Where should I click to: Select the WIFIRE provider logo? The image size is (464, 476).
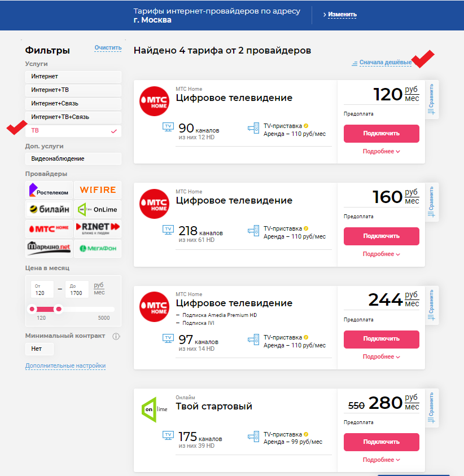pyautogui.click(x=98, y=190)
